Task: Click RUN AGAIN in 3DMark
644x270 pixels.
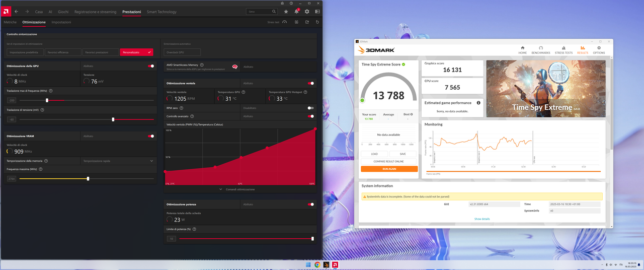Action: coord(389,169)
